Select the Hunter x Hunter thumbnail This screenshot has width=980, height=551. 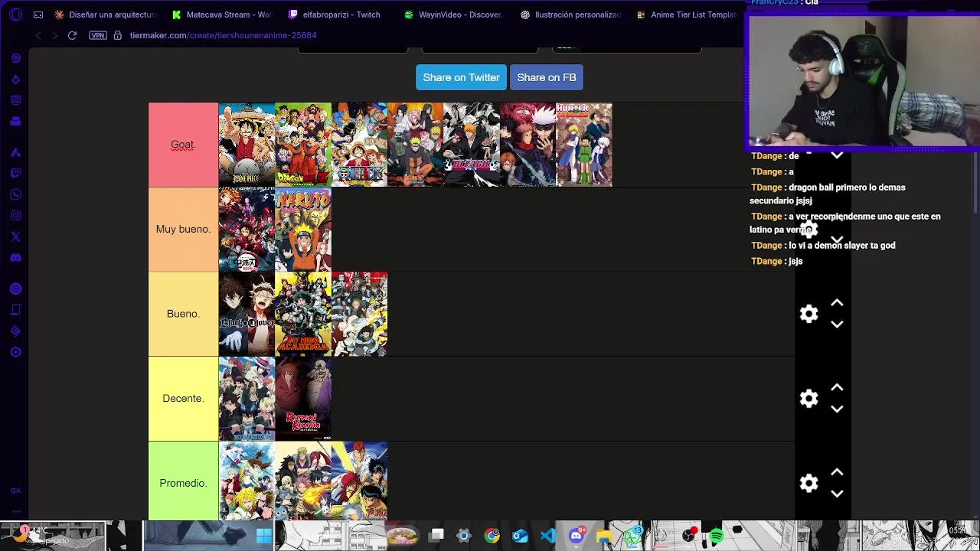(x=584, y=145)
